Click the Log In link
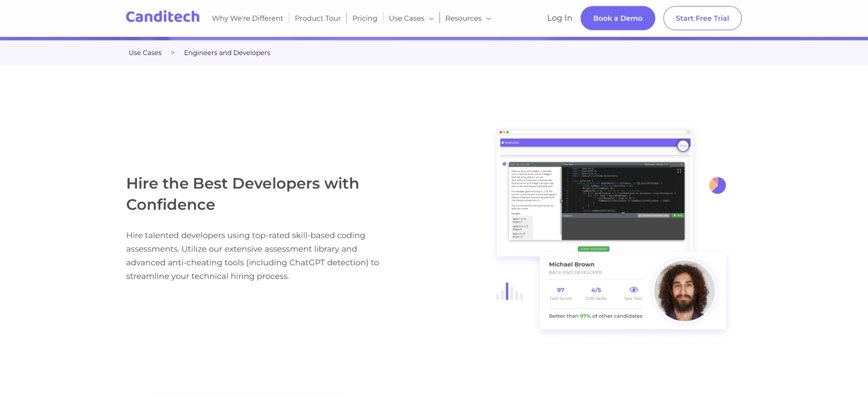Viewport: 868px width, 398px height. click(560, 18)
